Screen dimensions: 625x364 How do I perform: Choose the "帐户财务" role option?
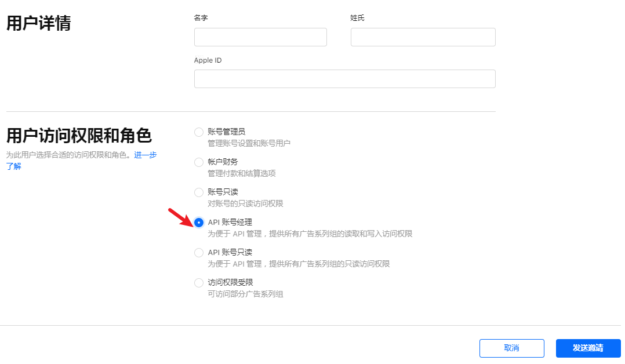199,162
